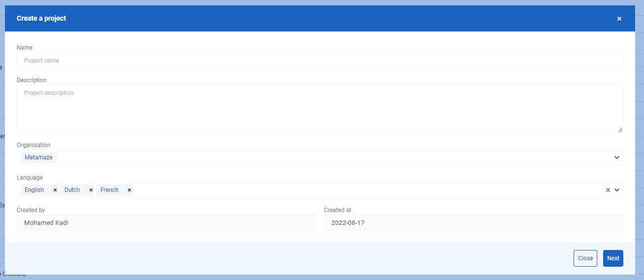Expand the Organisation dropdown chevron

[617, 157]
